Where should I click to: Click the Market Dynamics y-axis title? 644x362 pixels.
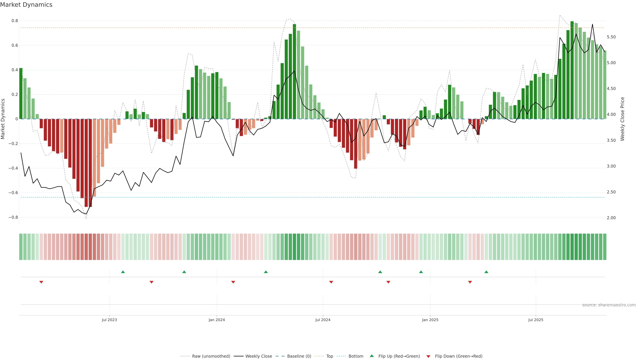(x=3, y=119)
